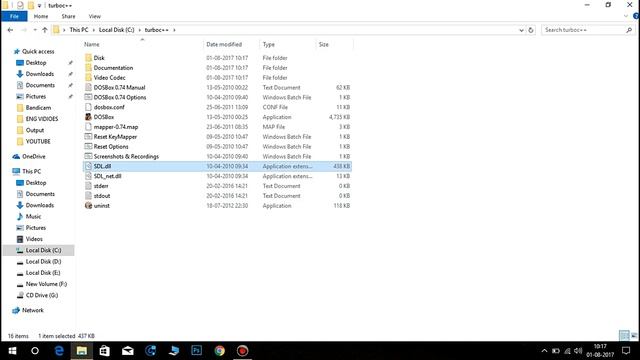640x360 pixels.
Task: Sort by Date modified column header
Action: 224,44
